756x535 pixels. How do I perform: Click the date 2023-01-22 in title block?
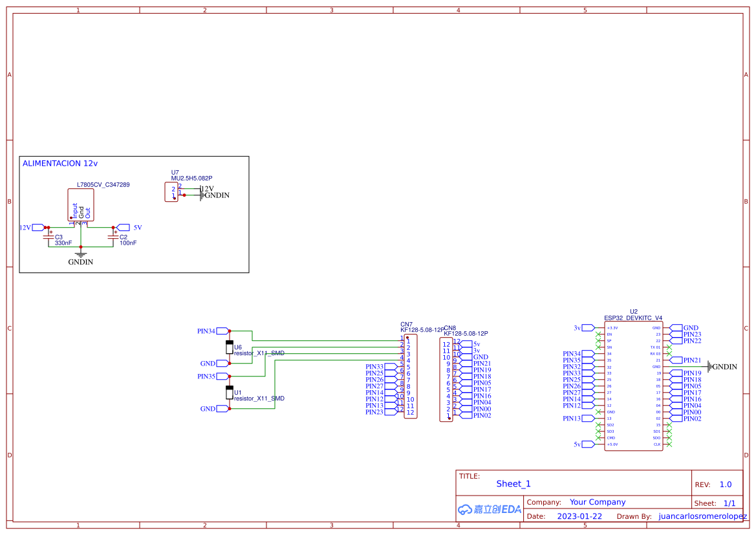(x=579, y=516)
